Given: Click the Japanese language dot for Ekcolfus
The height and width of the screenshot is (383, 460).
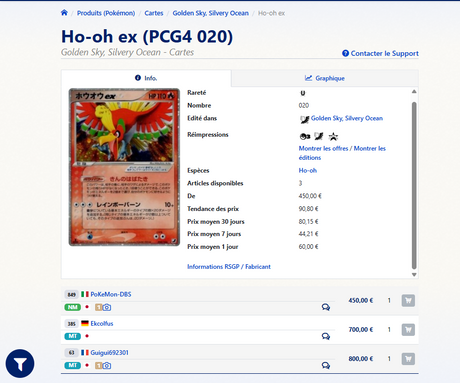Looking at the screenshot, I should click(87, 336).
